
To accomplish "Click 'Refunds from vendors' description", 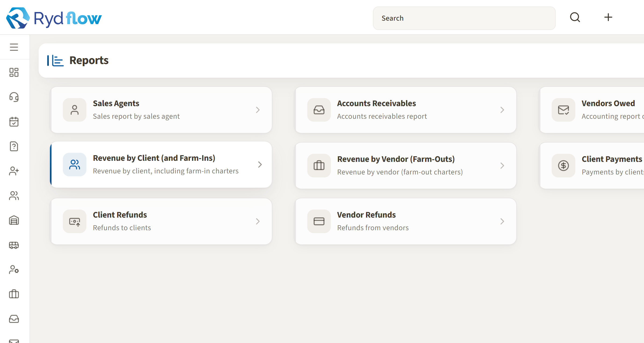I will click(x=373, y=228).
